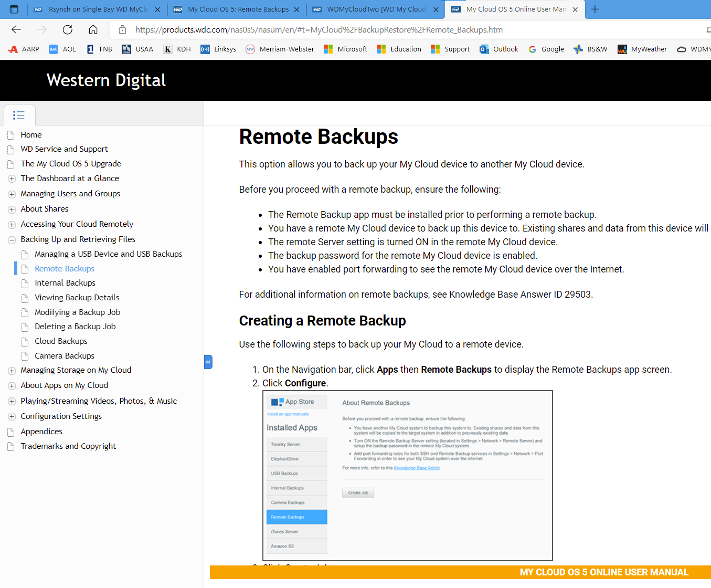The width and height of the screenshot is (711, 588).
Task: Click the Creating a Remote Backup heading
Action: 323,321
